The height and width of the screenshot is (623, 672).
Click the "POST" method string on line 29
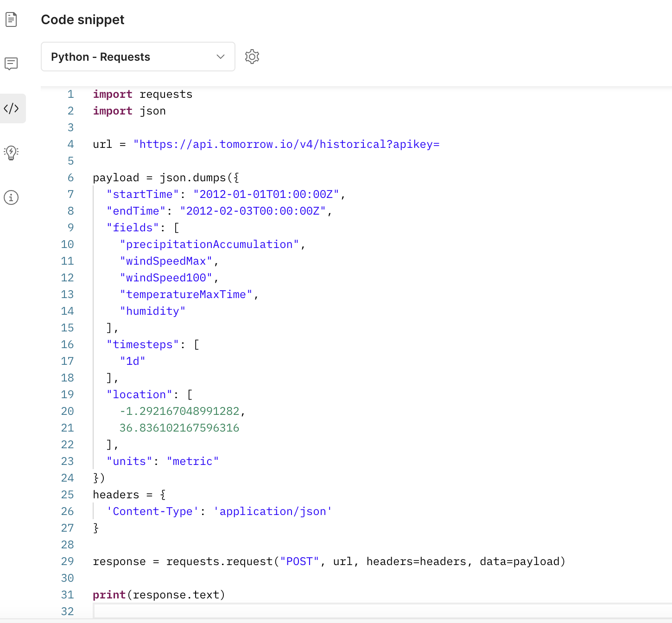[299, 561]
